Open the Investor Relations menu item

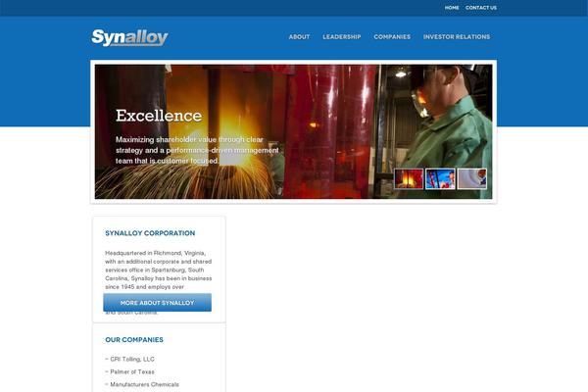pyautogui.click(x=457, y=37)
